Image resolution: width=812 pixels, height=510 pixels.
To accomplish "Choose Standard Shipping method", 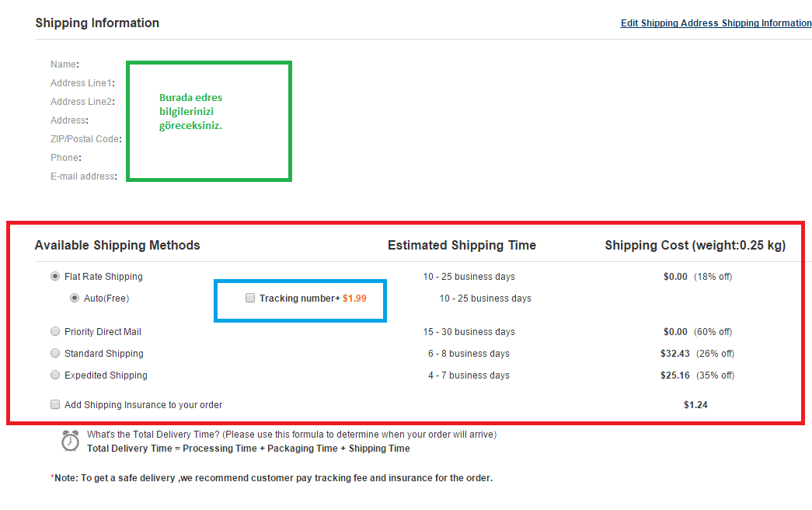I will point(55,353).
